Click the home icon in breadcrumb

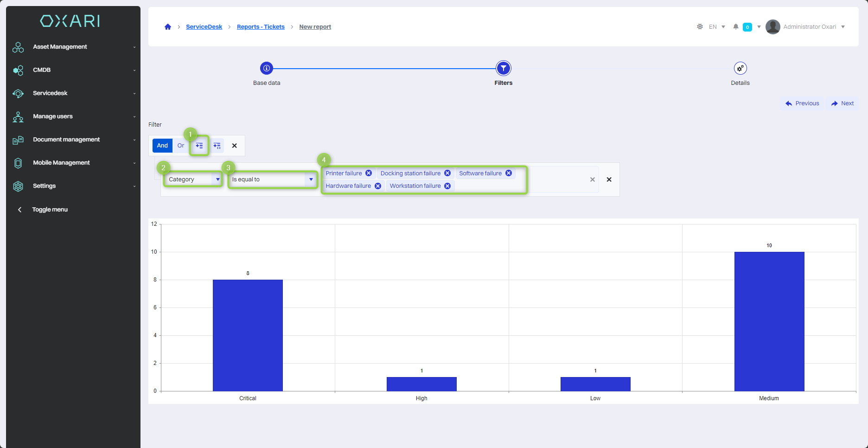[x=168, y=27]
